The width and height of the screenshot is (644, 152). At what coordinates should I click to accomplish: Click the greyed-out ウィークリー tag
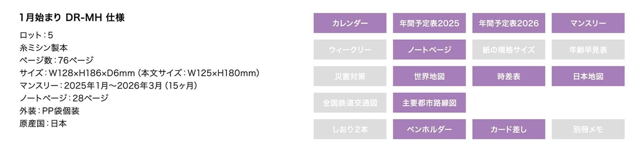[x=350, y=50]
